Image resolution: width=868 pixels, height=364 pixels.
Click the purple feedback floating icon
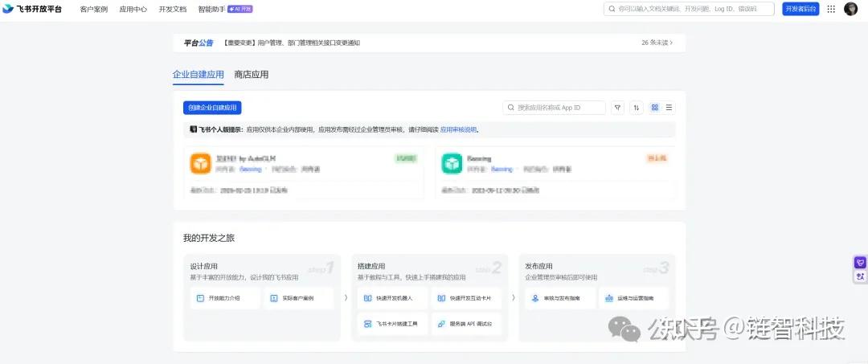coord(860,263)
